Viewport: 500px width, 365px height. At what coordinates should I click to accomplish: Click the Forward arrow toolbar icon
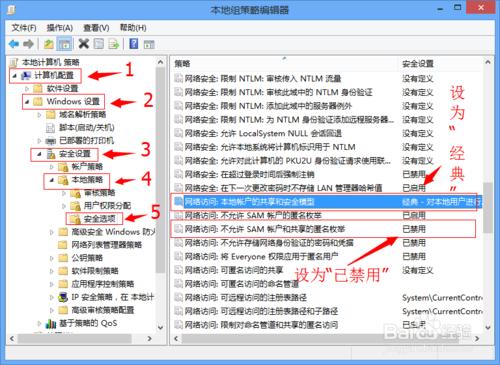29,44
